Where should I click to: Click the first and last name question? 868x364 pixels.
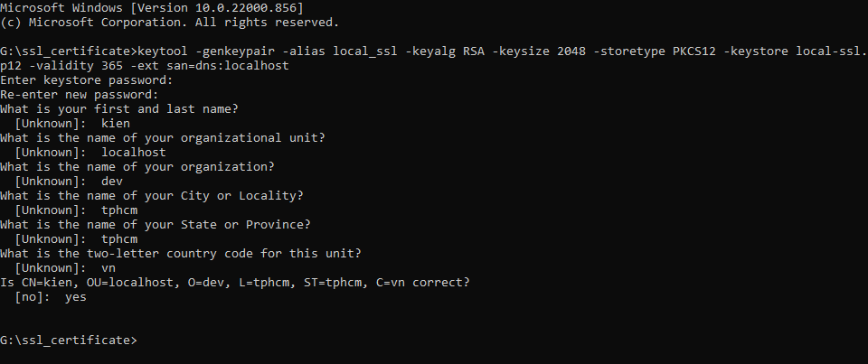point(133,108)
